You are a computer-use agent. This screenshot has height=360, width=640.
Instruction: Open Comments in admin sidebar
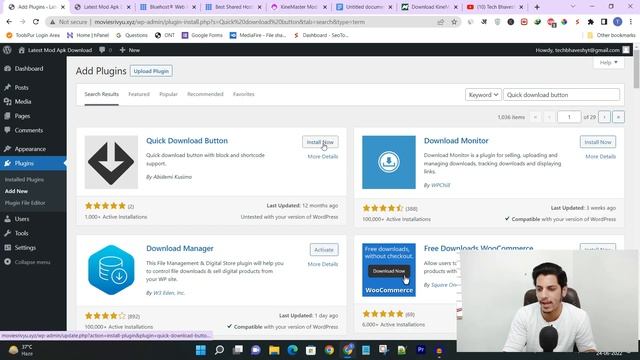(29, 130)
